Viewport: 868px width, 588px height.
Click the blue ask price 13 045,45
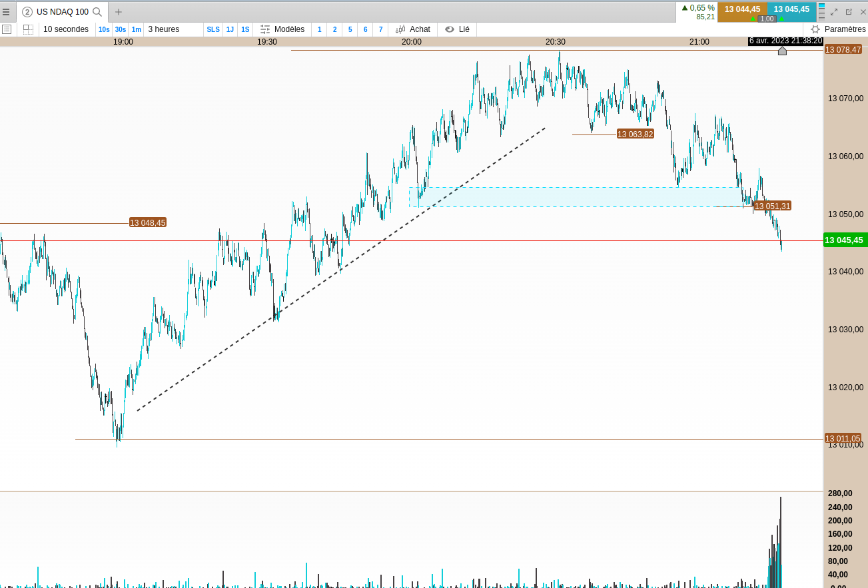(791, 9)
